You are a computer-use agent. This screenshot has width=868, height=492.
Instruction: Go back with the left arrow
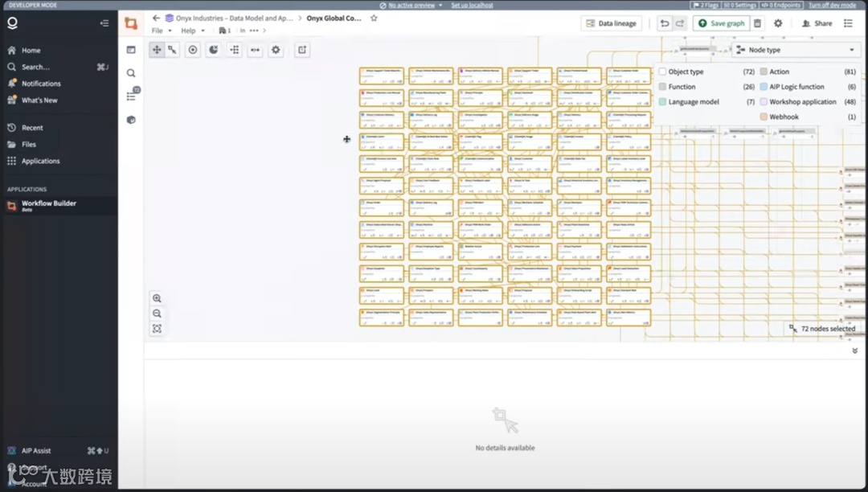pyautogui.click(x=156, y=18)
